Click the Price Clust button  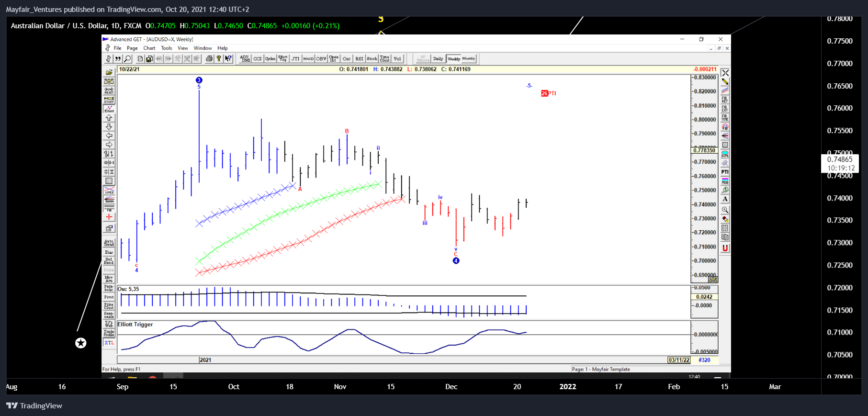tap(109, 306)
